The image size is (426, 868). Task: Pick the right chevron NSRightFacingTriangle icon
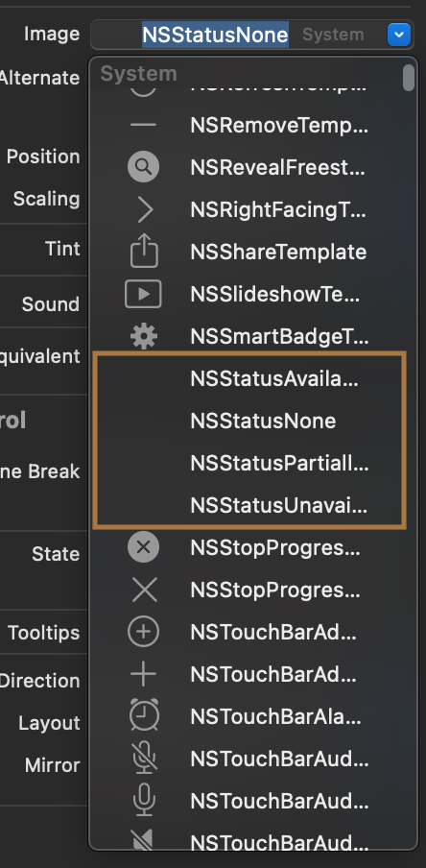(x=145, y=210)
